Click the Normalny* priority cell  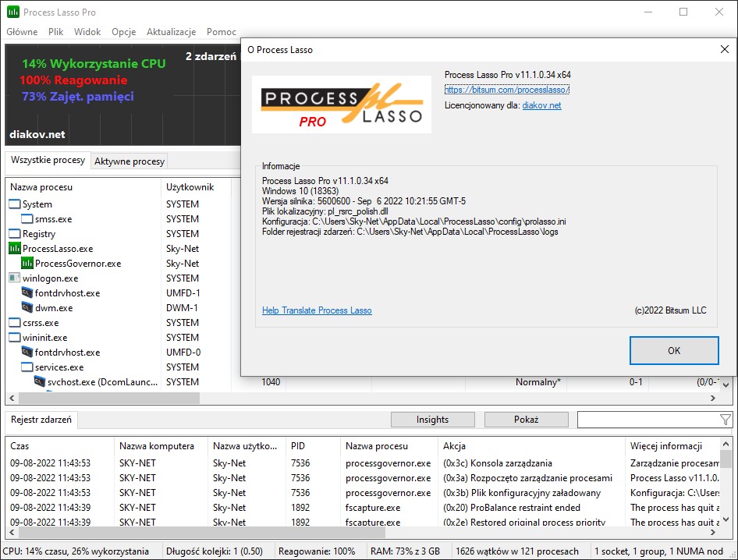538,382
